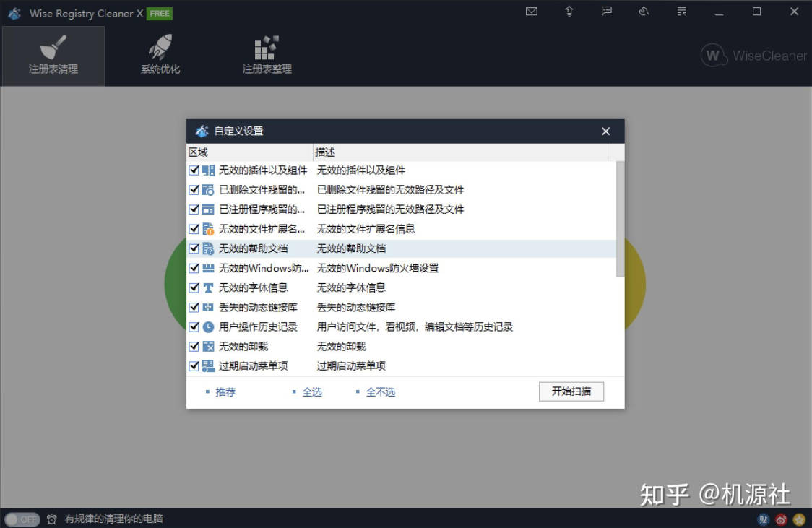Click the mail feedback icon in title bar
Viewport: 812px width, 528px height.
coord(532,12)
